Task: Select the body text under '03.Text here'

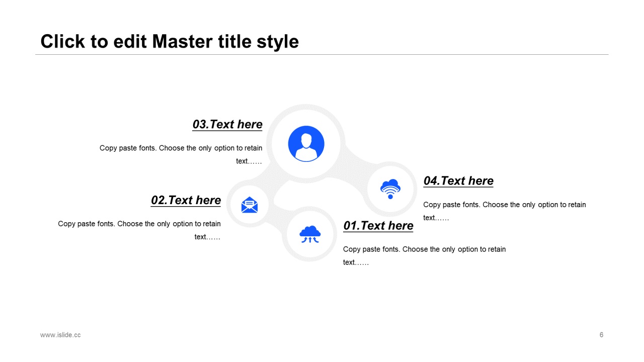Action: pos(181,154)
